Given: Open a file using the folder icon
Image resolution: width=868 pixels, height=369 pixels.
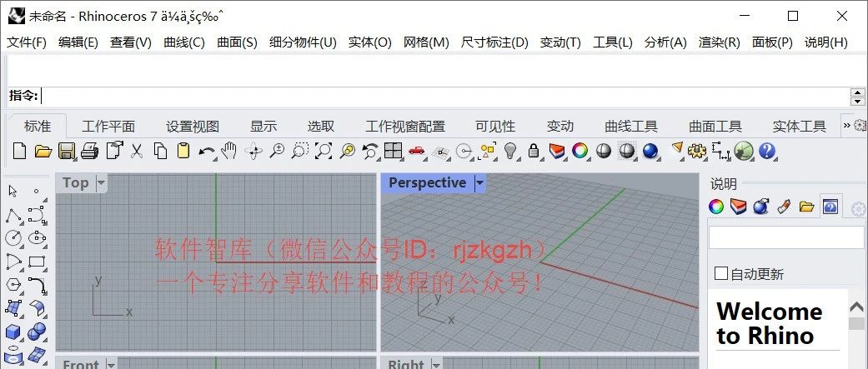Looking at the screenshot, I should click(x=43, y=151).
